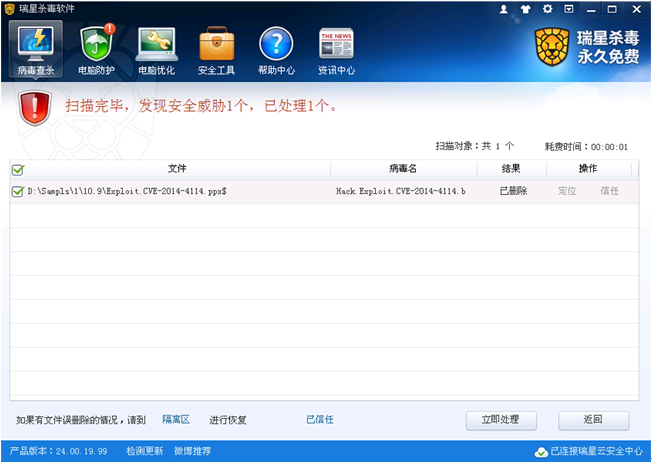The image size is (652, 463).
Task: Close the Rising antivirus window
Action: click(637, 9)
